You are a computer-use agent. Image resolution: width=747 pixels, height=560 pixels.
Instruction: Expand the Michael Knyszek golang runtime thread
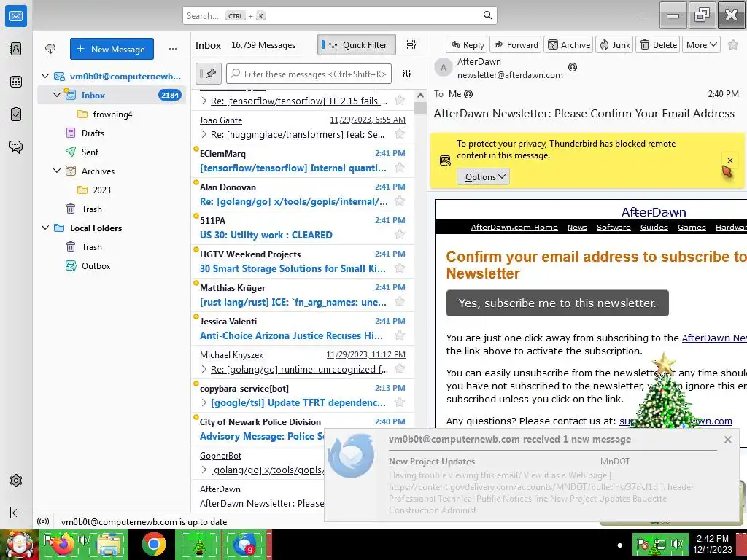pyautogui.click(x=204, y=369)
